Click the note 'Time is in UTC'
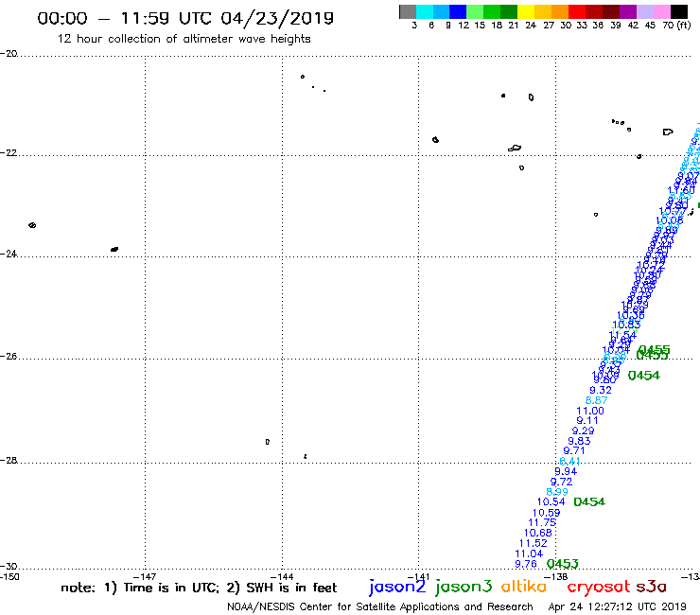The image size is (700, 615). click(171, 588)
